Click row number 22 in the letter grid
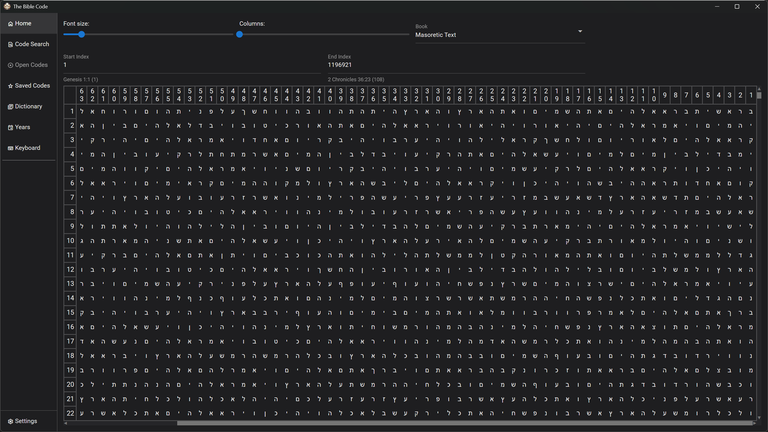 (x=71, y=413)
